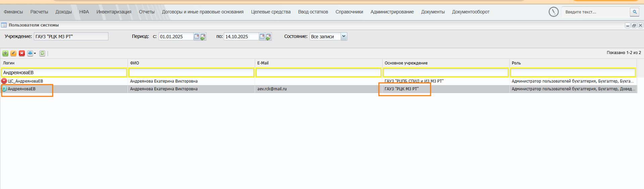This screenshot has width=644, height=189.
Task: Open the Финансы menu
Action: pyautogui.click(x=13, y=12)
